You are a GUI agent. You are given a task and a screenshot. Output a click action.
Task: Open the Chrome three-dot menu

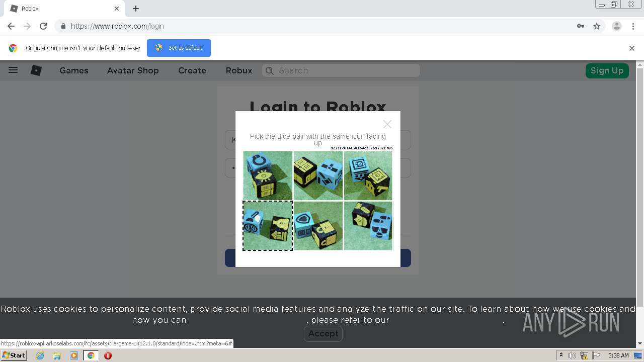click(x=633, y=26)
